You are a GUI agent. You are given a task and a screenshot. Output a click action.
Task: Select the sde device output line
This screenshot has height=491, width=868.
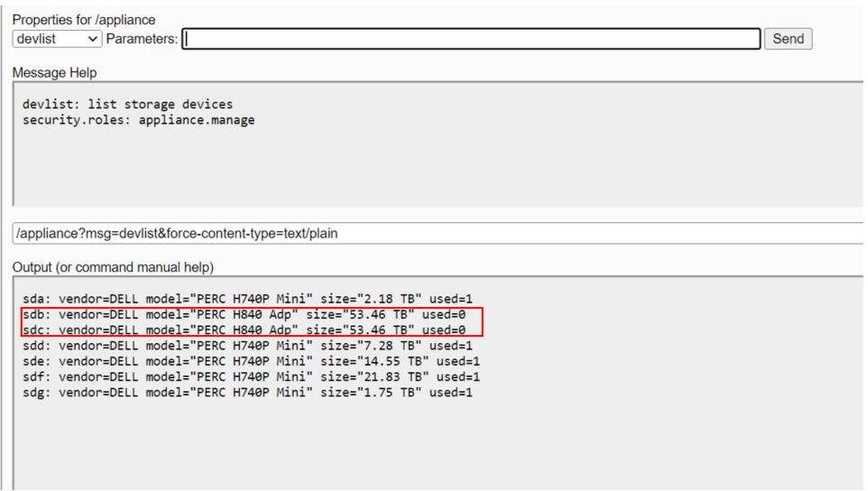(x=252, y=361)
